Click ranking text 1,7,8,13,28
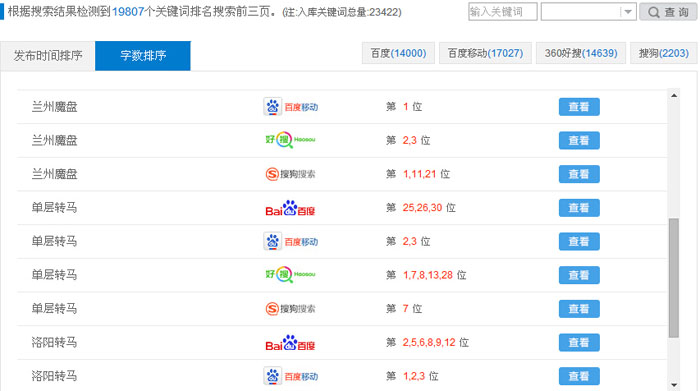 pyautogui.click(x=428, y=275)
